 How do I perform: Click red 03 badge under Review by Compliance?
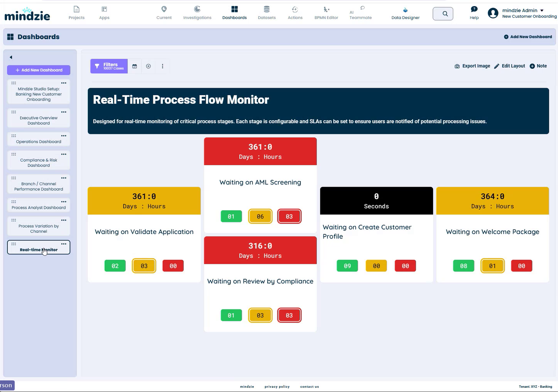pyautogui.click(x=289, y=315)
